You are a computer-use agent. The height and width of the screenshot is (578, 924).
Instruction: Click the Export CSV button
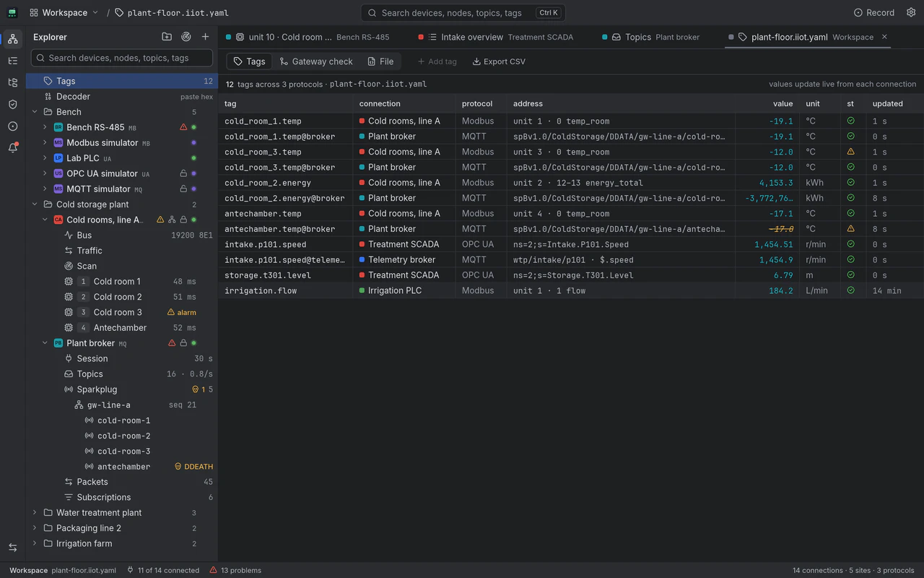tap(499, 61)
